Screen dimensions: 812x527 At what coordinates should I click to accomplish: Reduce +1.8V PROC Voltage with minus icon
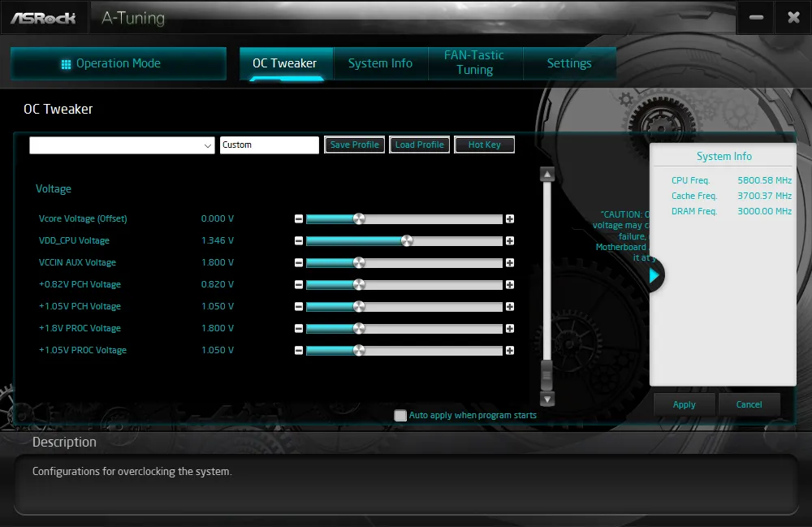299,329
